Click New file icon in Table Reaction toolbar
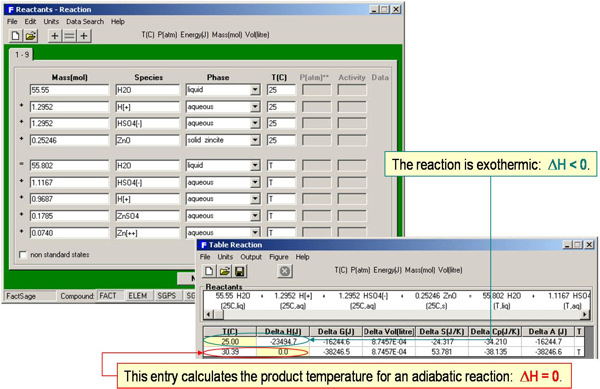This screenshot has height=389, width=600. (209, 271)
